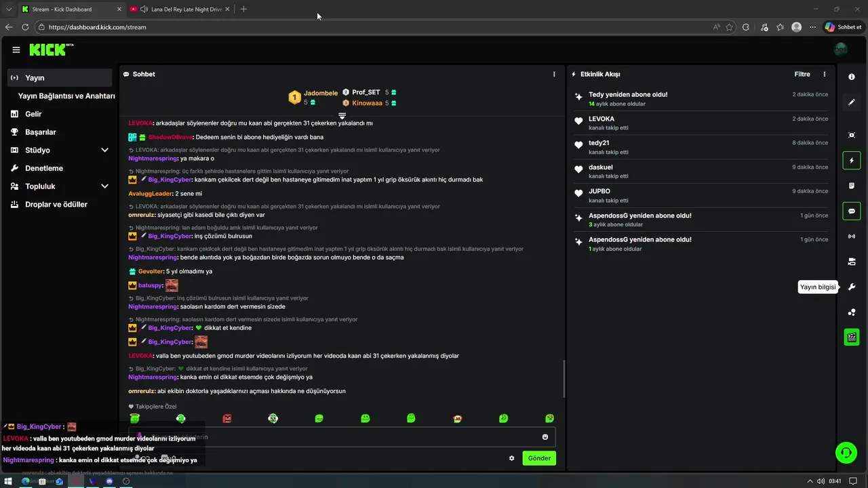This screenshot has width=868, height=488.
Task: Click the green clapperboard clip icon
Action: pos(852,337)
